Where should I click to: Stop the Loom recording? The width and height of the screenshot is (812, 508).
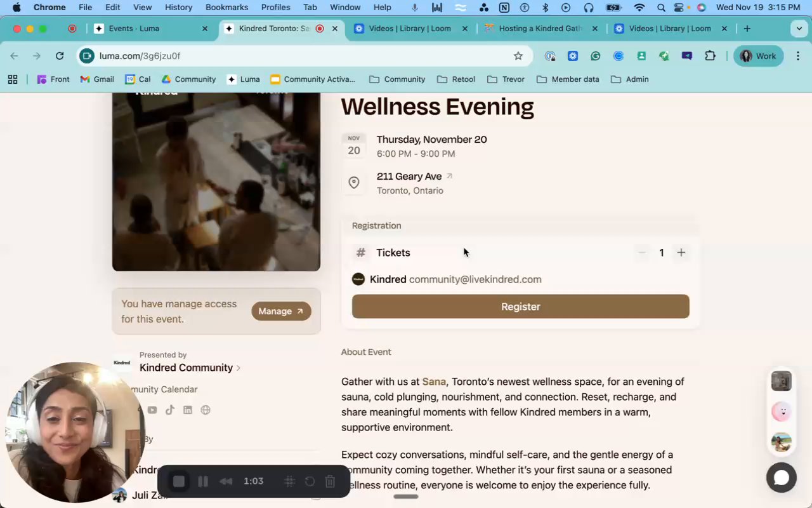(179, 481)
